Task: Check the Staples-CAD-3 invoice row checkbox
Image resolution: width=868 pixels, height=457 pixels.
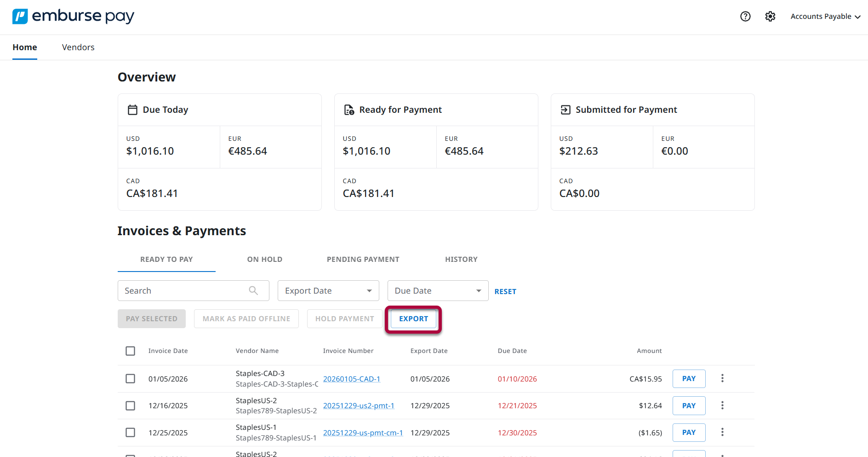Action: coord(131,379)
